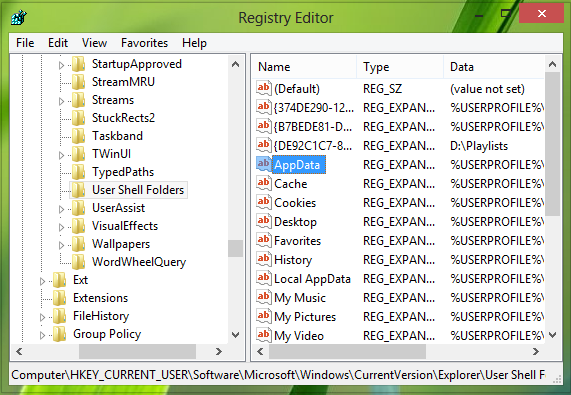Click the StuckRects2 folder icon

78,118
